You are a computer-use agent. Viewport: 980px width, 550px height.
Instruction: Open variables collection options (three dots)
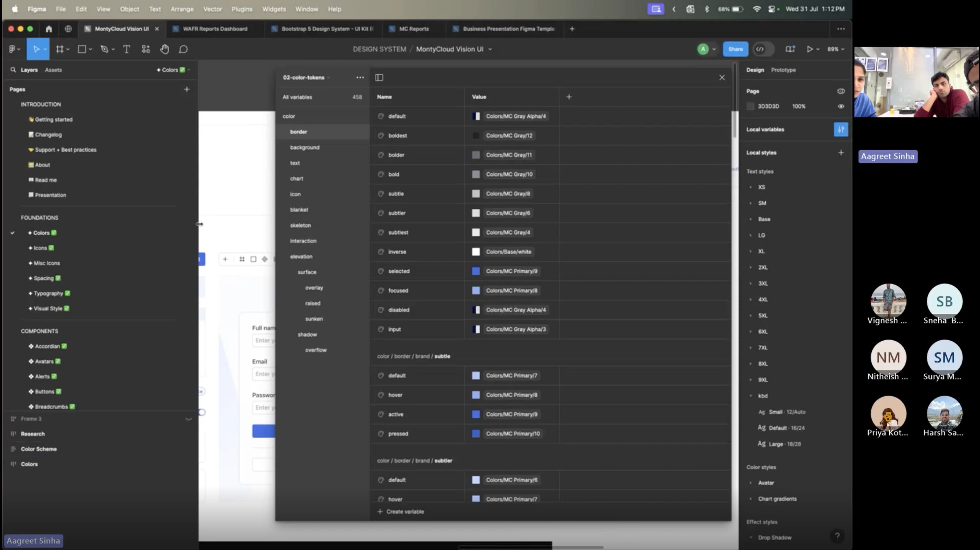360,78
